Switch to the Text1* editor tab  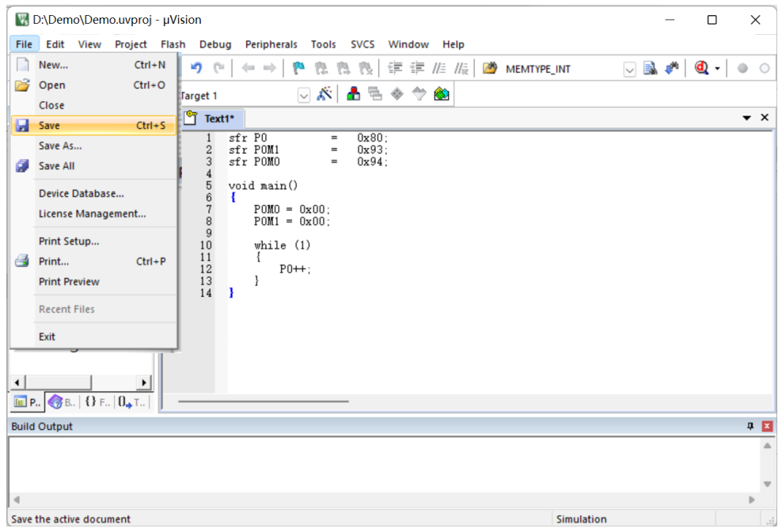pos(218,119)
